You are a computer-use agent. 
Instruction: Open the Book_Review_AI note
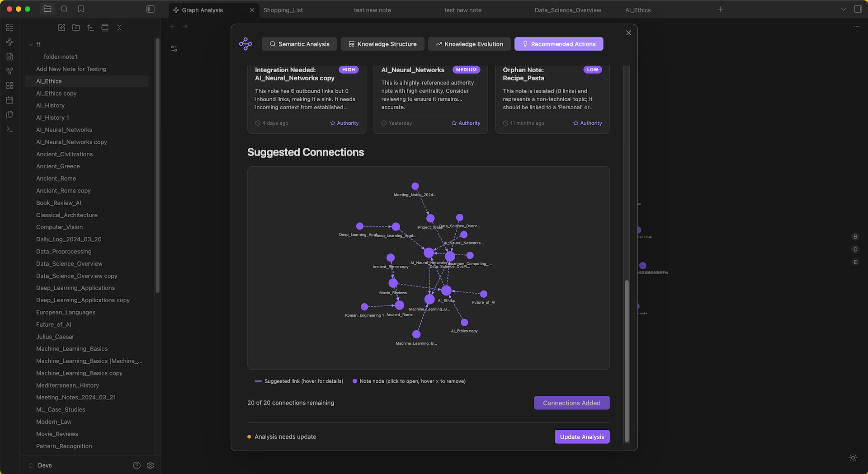[x=59, y=203]
